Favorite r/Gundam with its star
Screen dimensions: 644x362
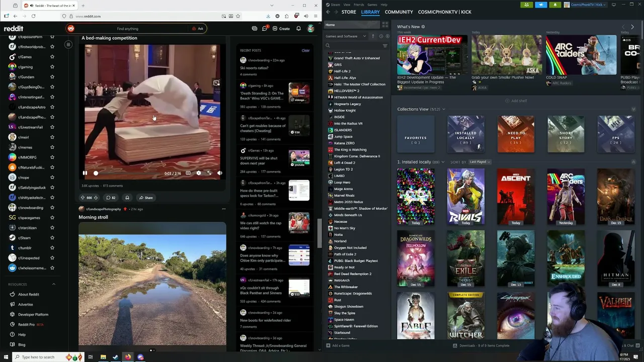[52, 77]
